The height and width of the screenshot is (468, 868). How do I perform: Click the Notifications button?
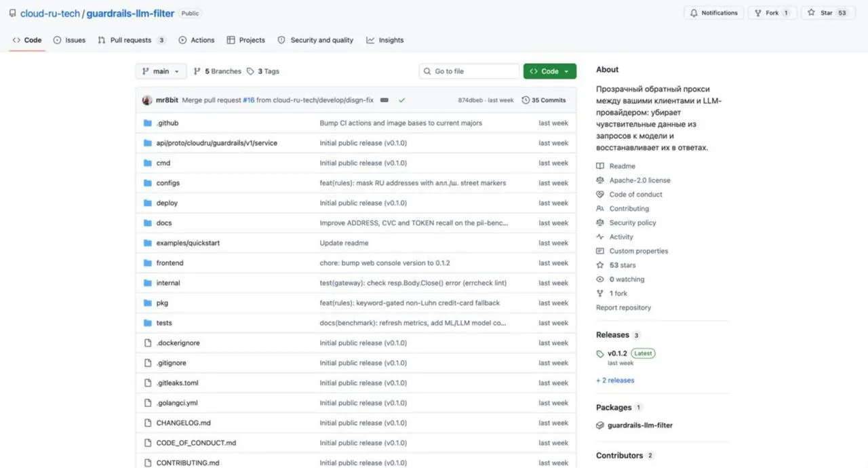[x=713, y=13]
